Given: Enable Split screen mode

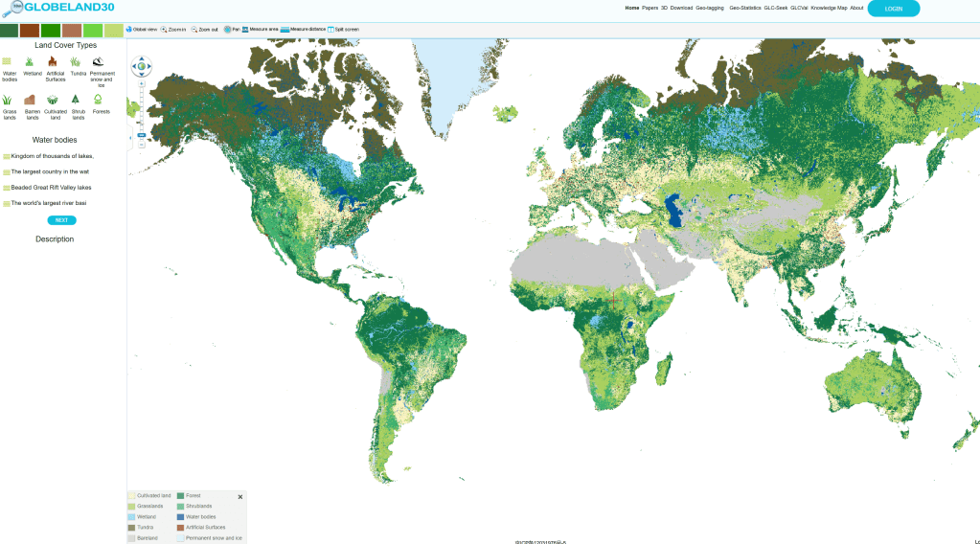Looking at the screenshot, I should [x=343, y=30].
